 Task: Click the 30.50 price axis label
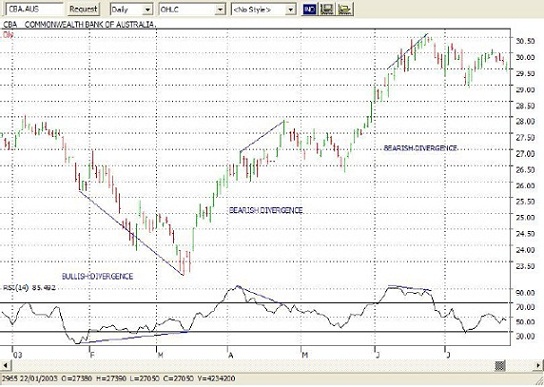(525, 41)
